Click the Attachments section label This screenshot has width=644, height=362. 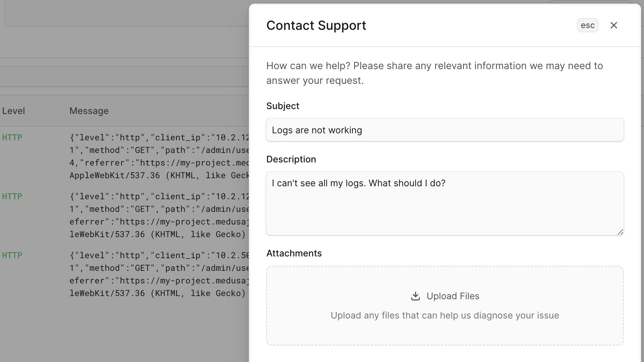tap(294, 253)
